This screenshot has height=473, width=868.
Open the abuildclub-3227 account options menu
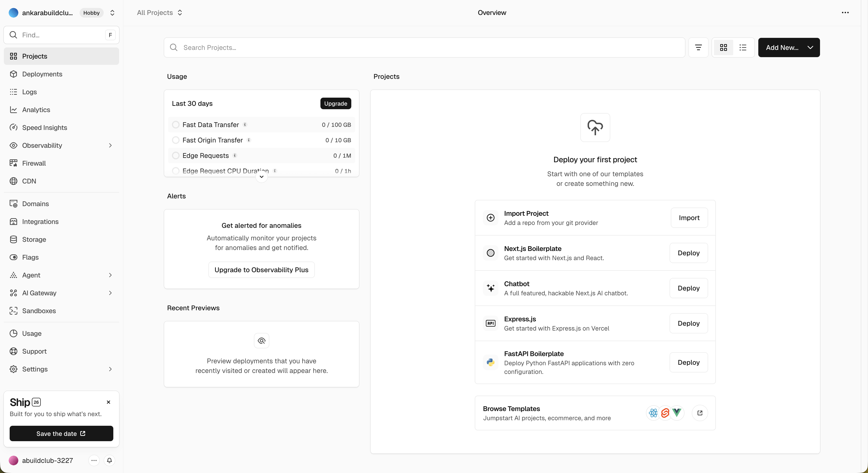tap(94, 460)
